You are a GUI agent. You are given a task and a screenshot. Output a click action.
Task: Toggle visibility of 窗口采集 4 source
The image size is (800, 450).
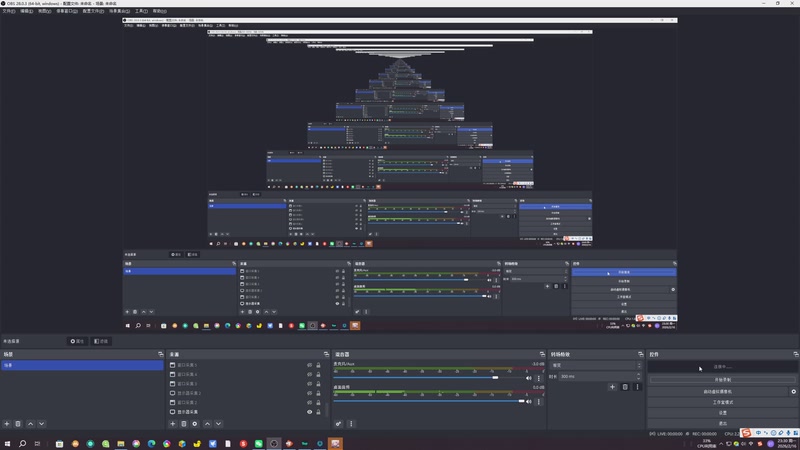pos(309,374)
